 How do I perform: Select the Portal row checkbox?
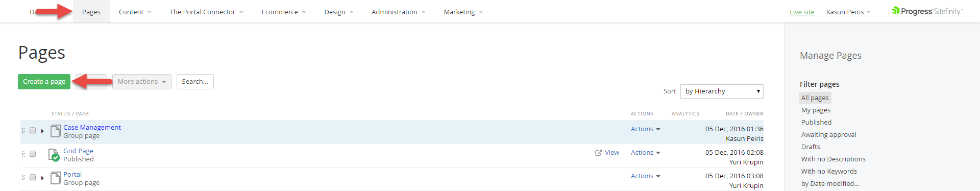pyautogui.click(x=33, y=177)
